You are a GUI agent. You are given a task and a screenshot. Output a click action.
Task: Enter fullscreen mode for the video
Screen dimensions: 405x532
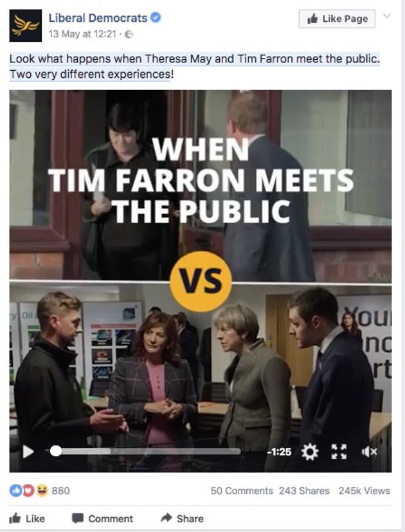[x=339, y=452]
